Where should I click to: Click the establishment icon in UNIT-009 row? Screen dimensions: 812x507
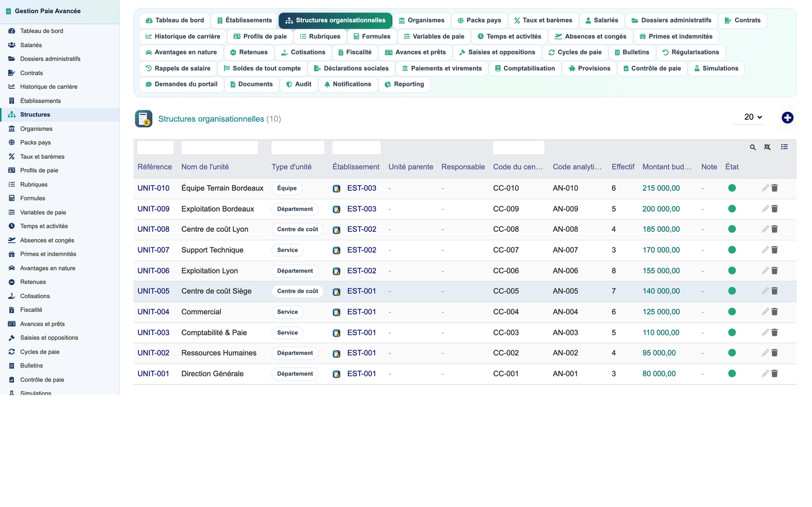click(336, 209)
